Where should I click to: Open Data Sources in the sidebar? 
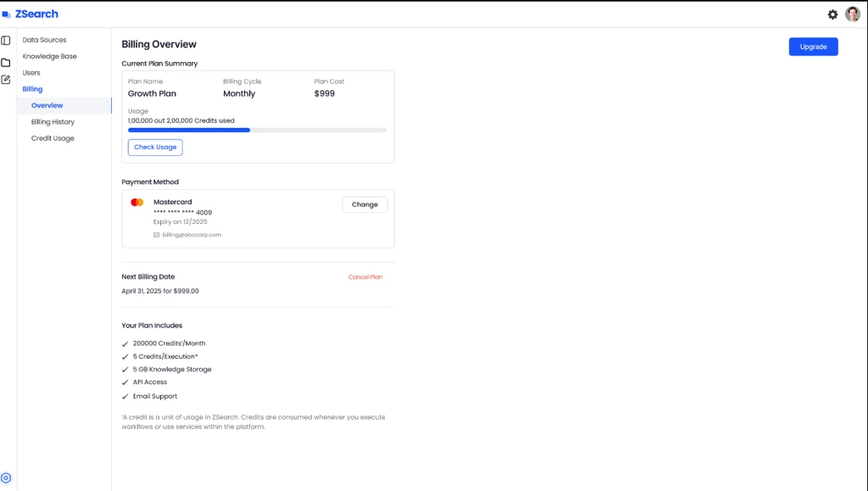click(x=44, y=40)
